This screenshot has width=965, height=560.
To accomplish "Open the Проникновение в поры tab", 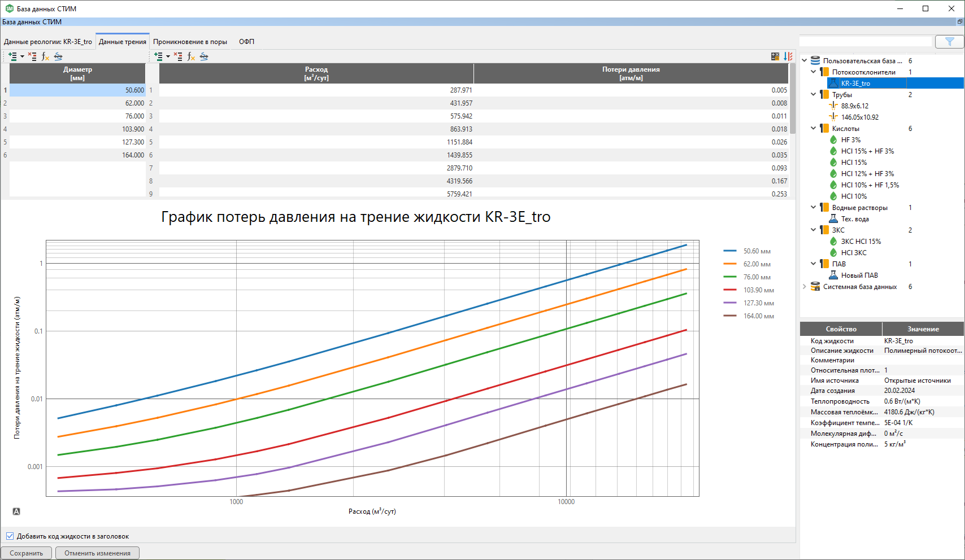I will coord(190,42).
